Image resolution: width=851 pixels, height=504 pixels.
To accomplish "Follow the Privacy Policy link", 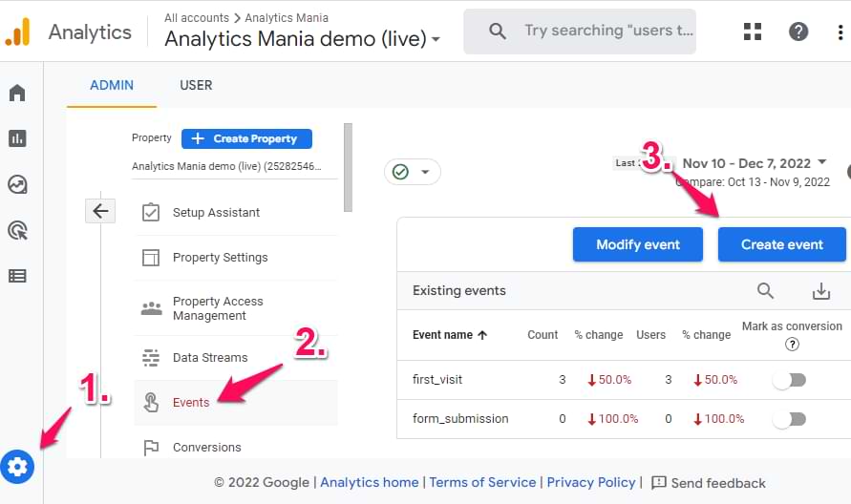I will pos(591,482).
